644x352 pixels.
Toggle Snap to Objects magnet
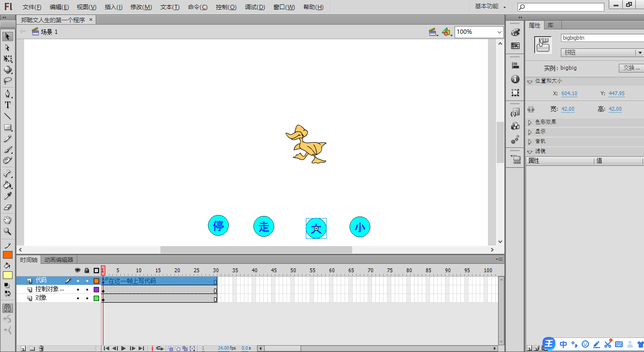8,308
